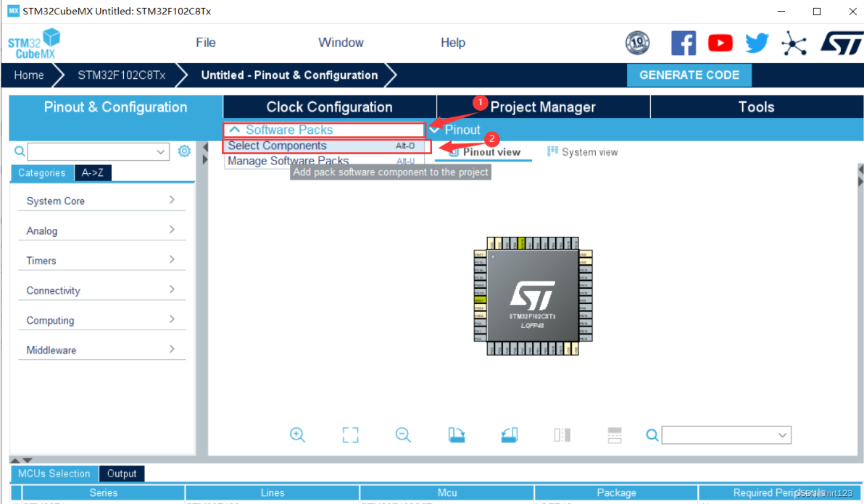Click the ST community network icon
This screenshot has width=864, height=504.
(x=794, y=43)
